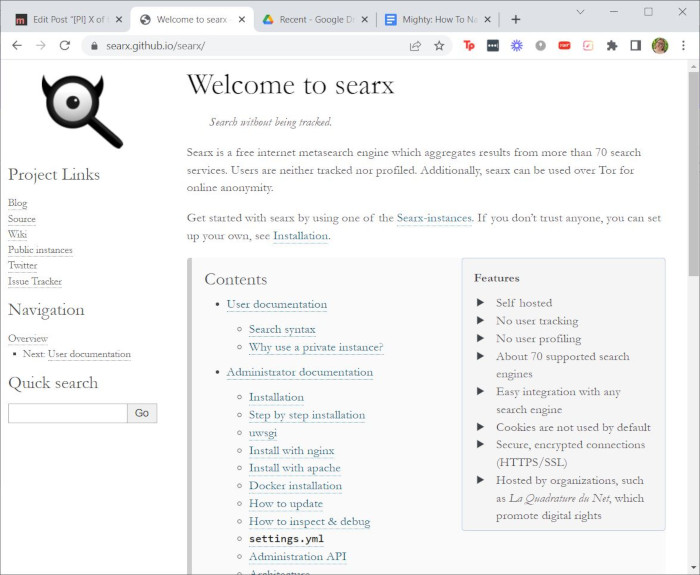The height and width of the screenshot is (575, 700).
Task: Open the pink square extension icon
Action: pyautogui.click(x=588, y=46)
